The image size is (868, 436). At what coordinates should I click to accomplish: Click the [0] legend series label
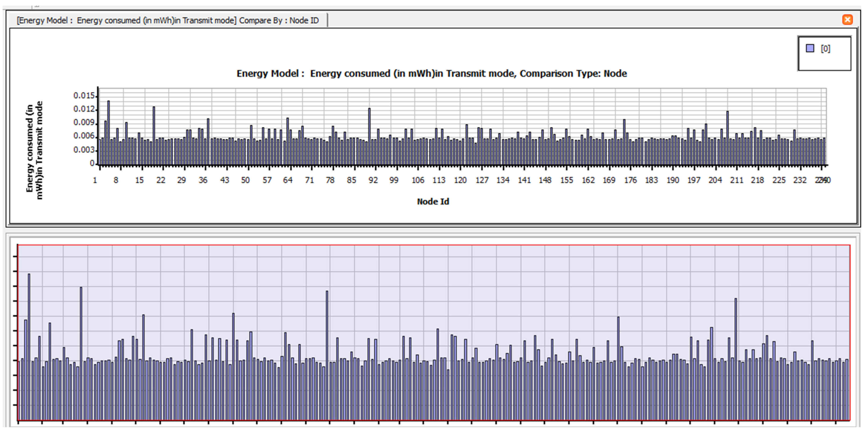click(x=825, y=49)
